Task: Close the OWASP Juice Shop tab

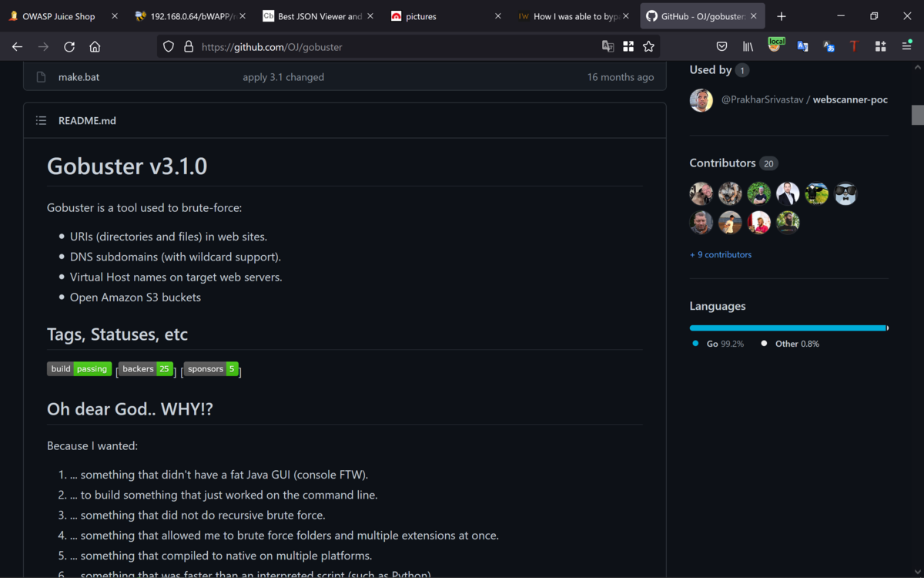Action: 115,16
